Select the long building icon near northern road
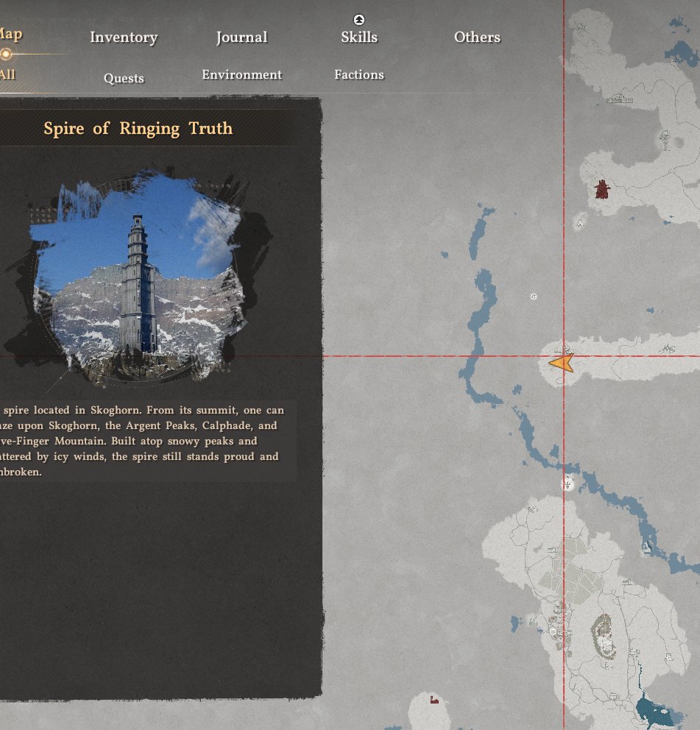 coord(620,99)
